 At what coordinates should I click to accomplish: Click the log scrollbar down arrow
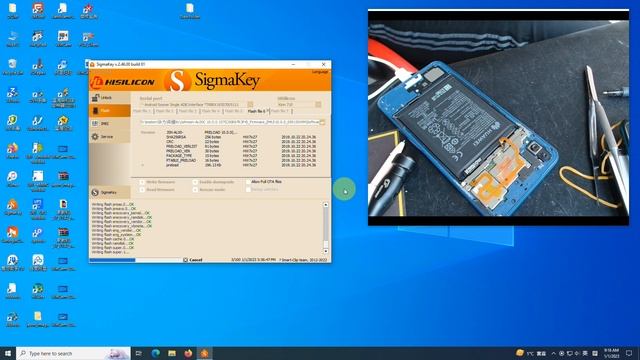(x=326, y=251)
